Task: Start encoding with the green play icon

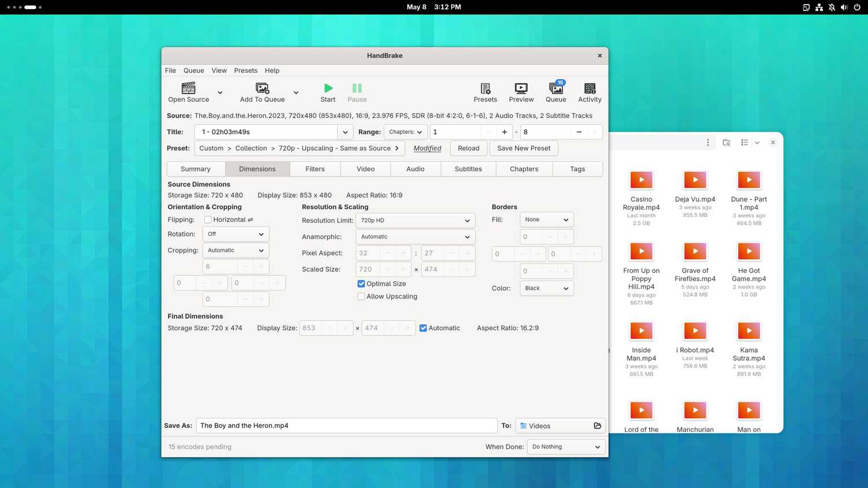Action: click(x=328, y=88)
